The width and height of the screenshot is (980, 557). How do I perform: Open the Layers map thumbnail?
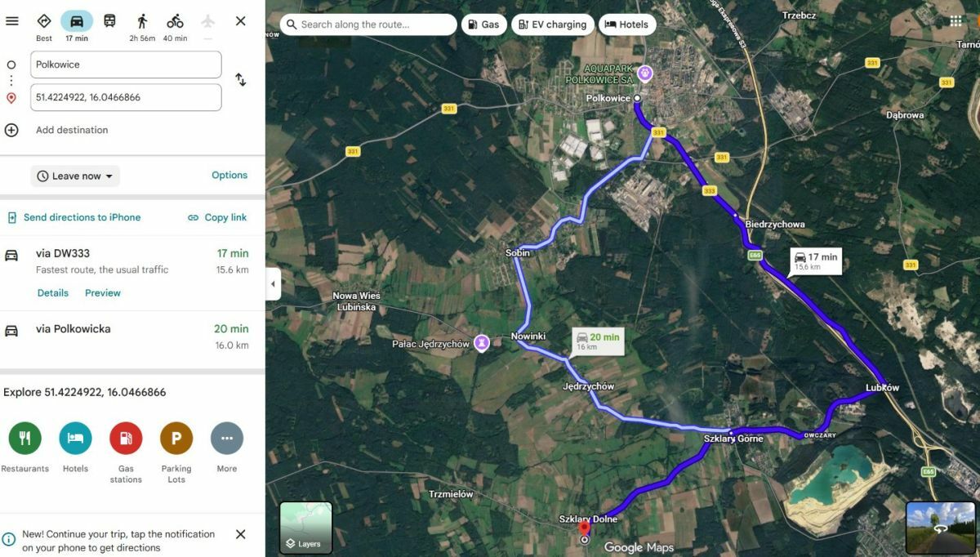[x=306, y=528]
